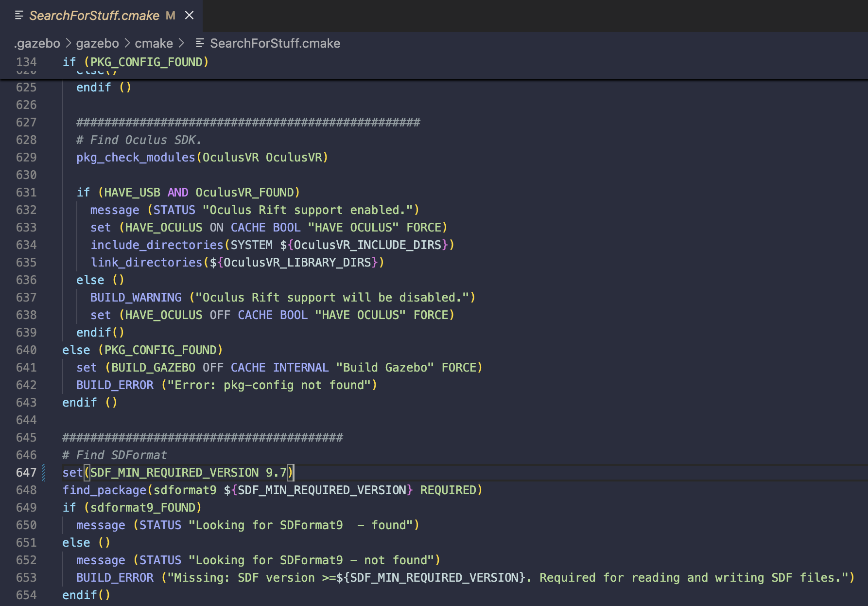Viewport: 868px width, 606px height.
Task: Click the file icon in the editor tab
Action: pos(19,16)
